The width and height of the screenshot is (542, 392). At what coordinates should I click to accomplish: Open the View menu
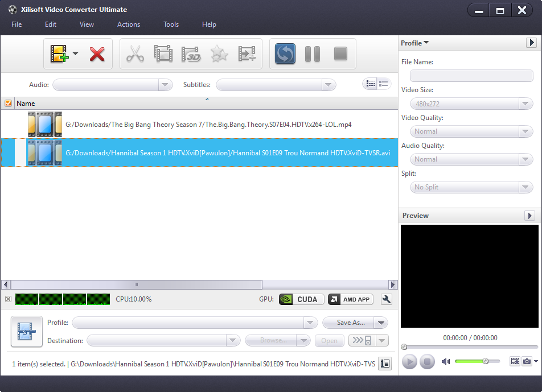(x=87, y=24)
